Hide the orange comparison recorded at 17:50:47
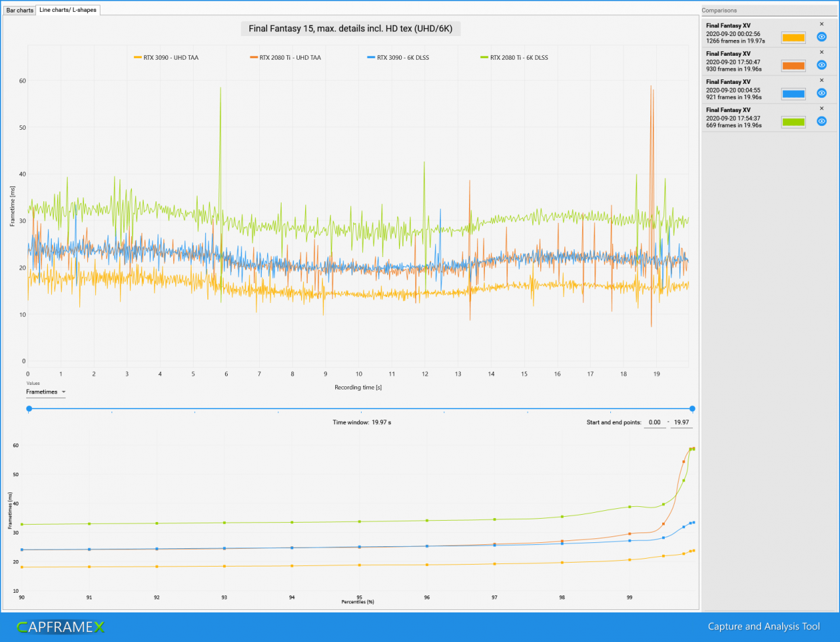The width and height of the screenshot is (840, 642). 821,65
